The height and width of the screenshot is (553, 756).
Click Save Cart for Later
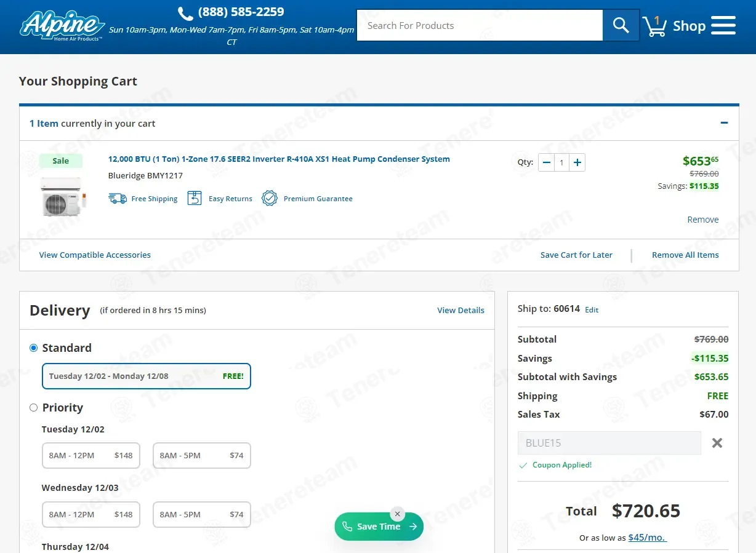(576, 255)
